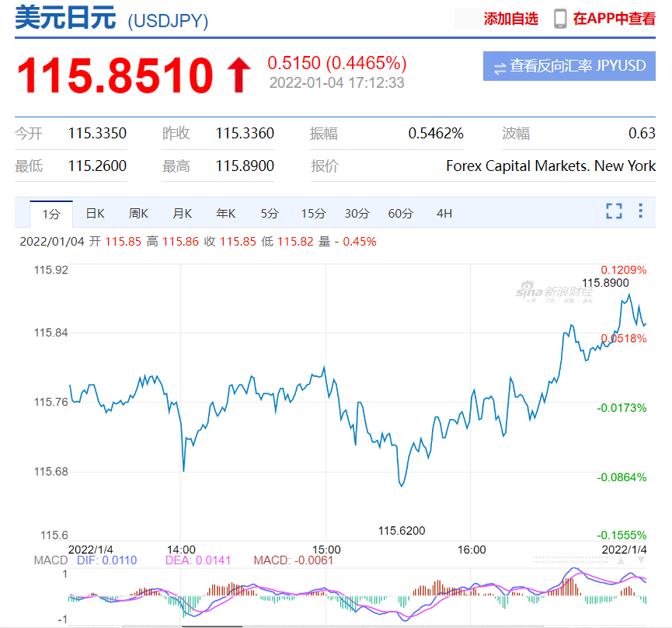Switch to the 4H chart tab
Image resolution: width=672 pixels, height=628 pixels.
click(x=444, y=213)
